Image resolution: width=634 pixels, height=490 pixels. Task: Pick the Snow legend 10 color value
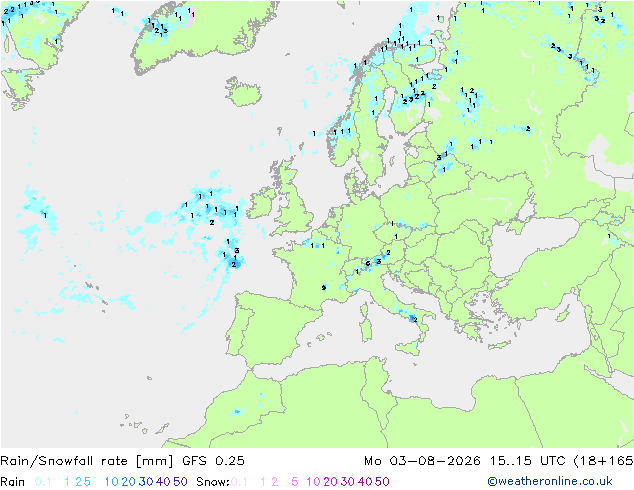(313, 482)
